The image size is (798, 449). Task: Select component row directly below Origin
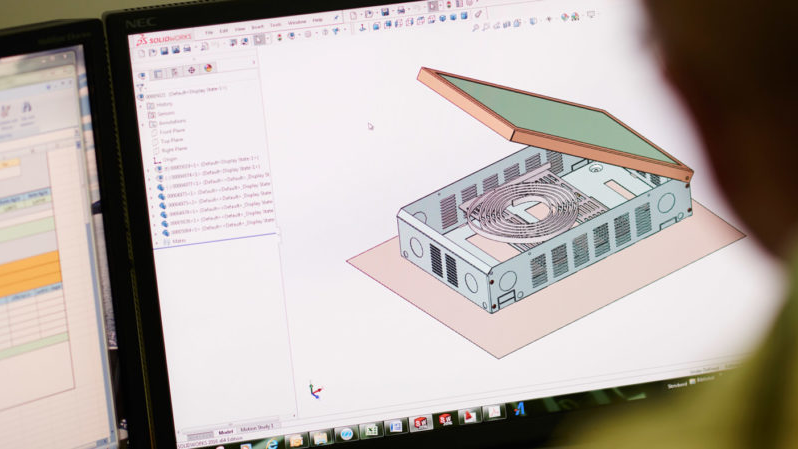[208, 165]
